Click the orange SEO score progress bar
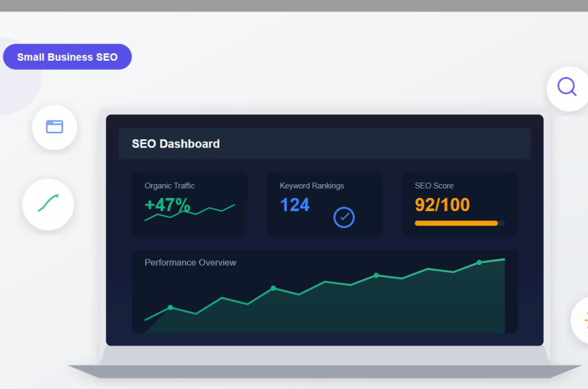This screenshot has width=588, height=389. click(x=460, y=223)
